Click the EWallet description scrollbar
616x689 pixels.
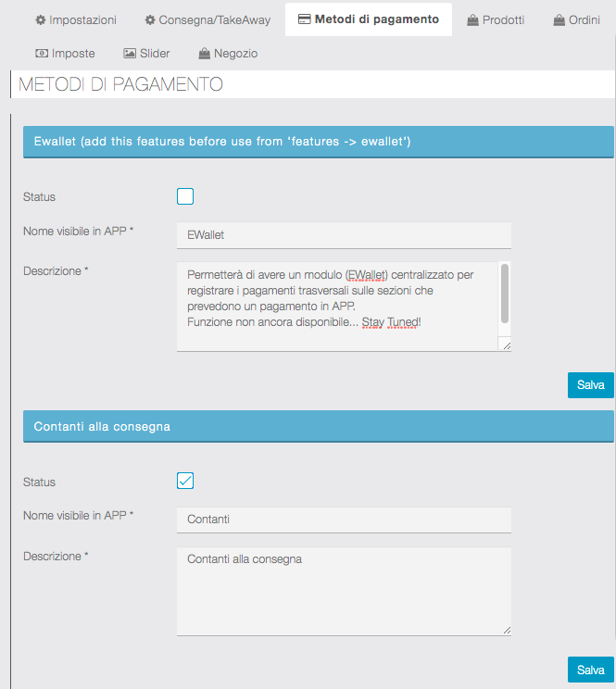[505, 294]
